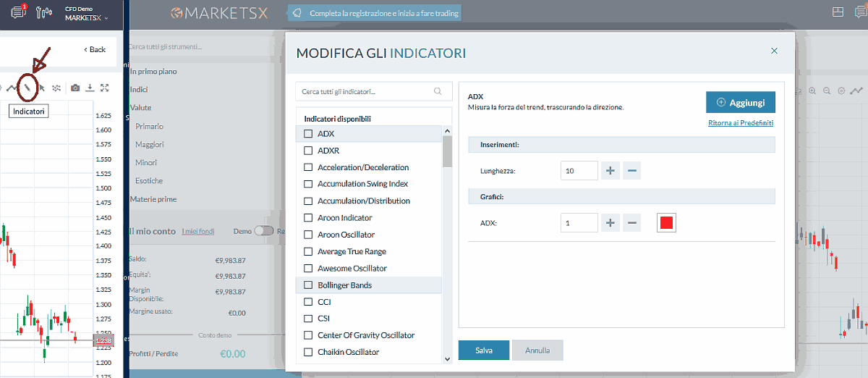Click the Ritorna ai Predefiniti link
The height and width of the screenshot is (378, 868).
click(741, 123)
